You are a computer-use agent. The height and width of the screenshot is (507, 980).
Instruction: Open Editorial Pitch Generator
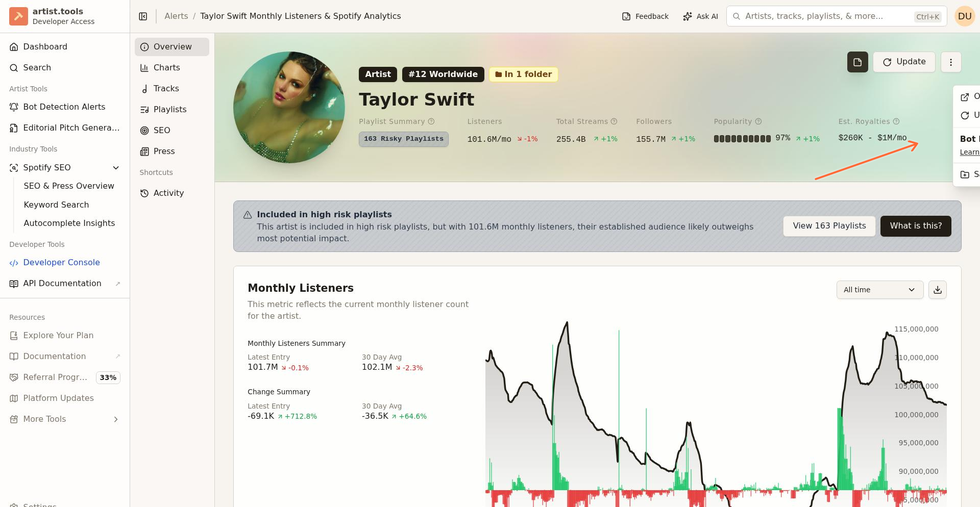[x=65, y=128]
